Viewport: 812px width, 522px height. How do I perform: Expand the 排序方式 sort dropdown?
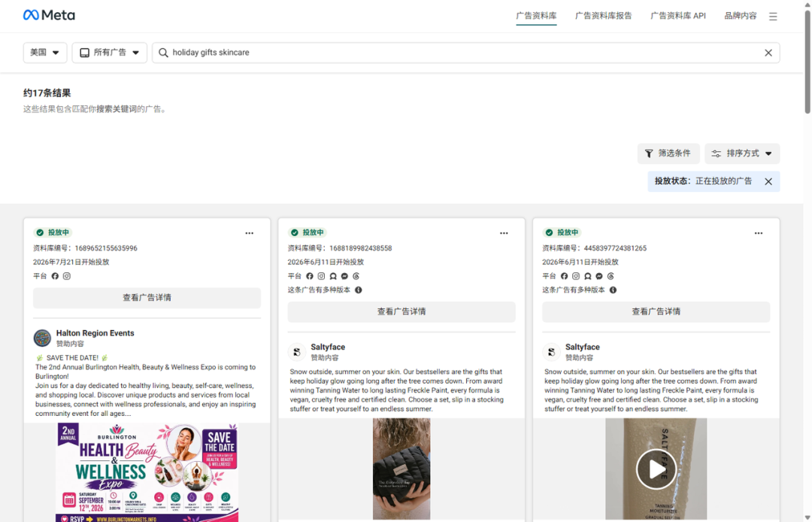[742, 153]
